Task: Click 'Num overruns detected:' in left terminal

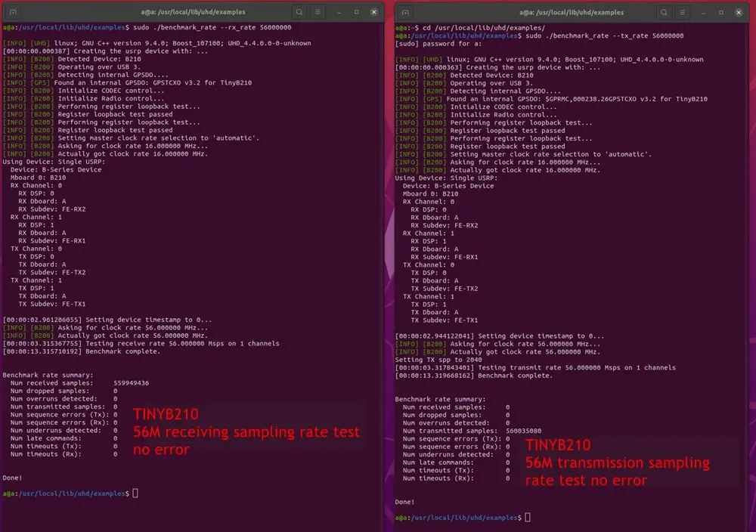Action: [54, 399]
